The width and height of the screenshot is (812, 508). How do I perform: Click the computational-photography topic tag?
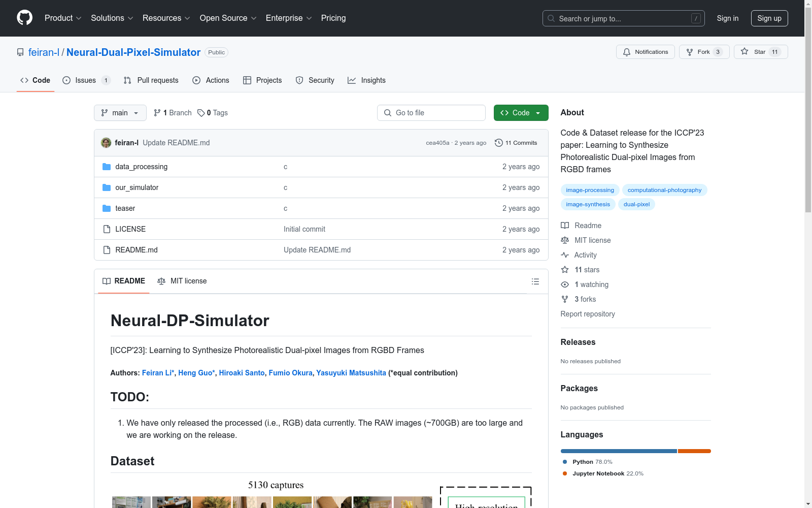coord(664,190)
